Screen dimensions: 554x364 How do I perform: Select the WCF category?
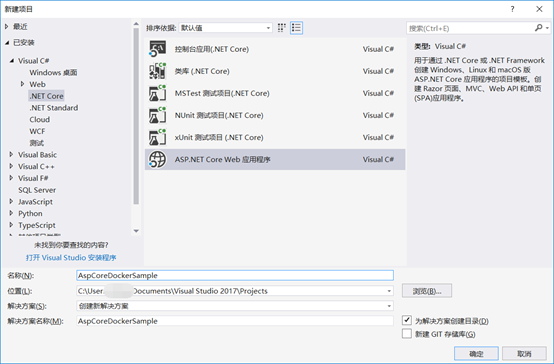coord(37,131)
